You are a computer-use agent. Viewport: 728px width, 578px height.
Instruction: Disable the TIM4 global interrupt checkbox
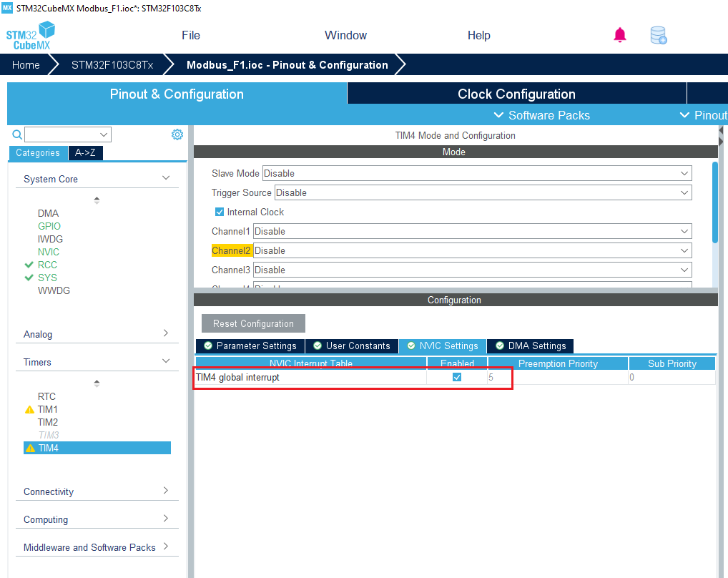pos(457,377)
